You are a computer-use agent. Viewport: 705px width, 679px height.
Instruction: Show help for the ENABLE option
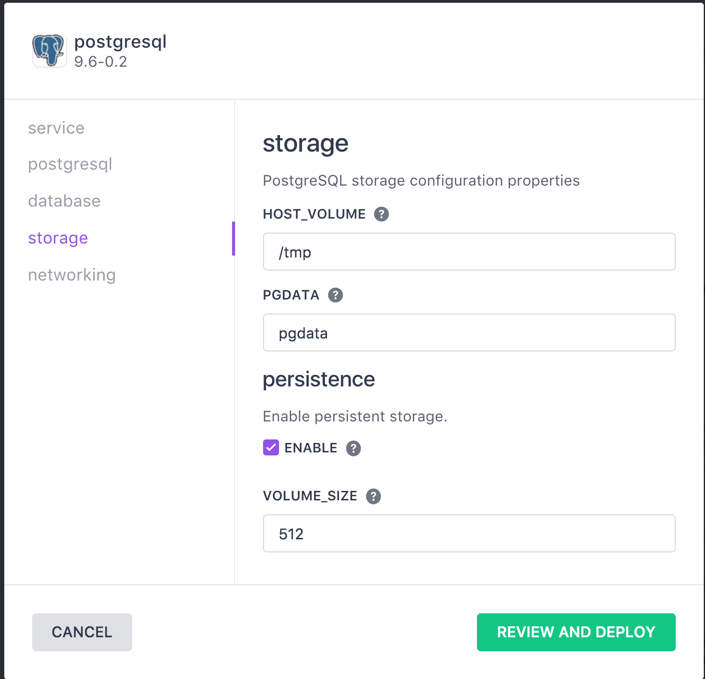(x=353, y=448)
